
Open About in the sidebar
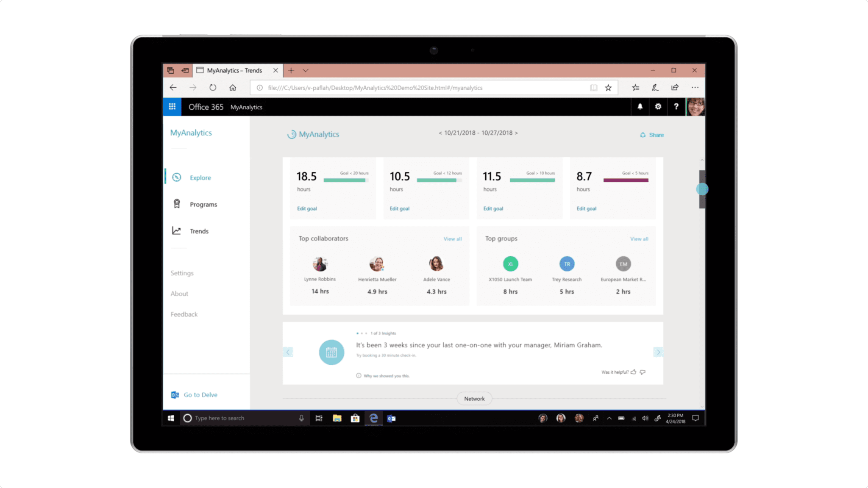pyautogui.click(x=179, y=294)
